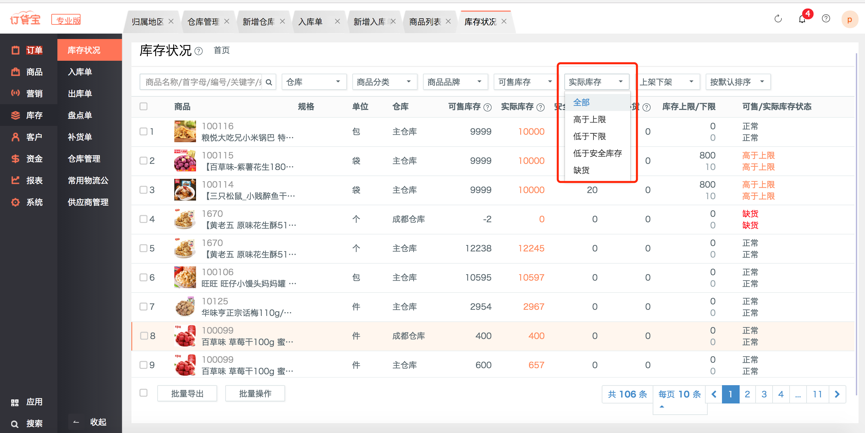Open the 资金 funds sidebar icon
The height and width of the screenshot is (433, 865).
point(15,159)
